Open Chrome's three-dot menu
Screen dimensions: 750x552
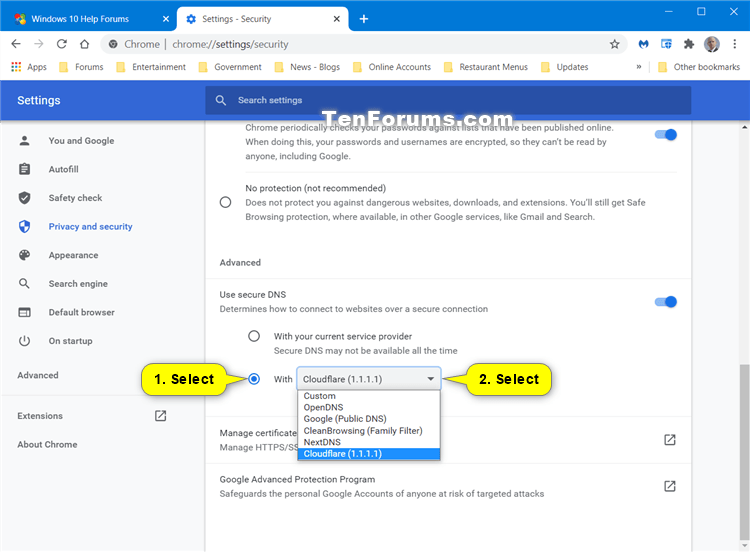734,44
